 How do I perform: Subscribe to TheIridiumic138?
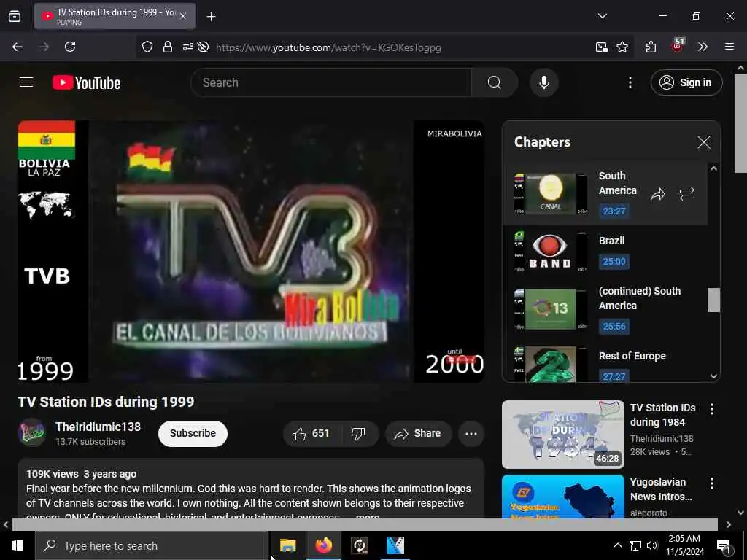pyautogui.click(x=193, y=433)
